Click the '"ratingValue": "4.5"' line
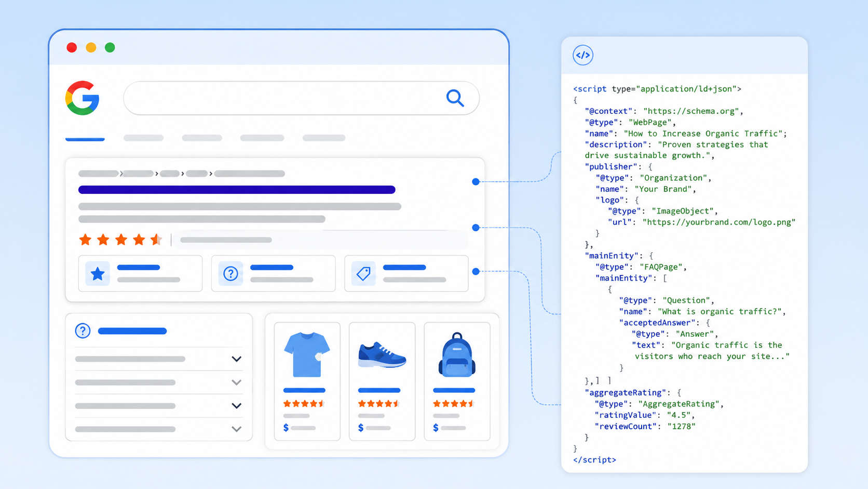Viewport: 868px width, 489px height. click(645, 415)
